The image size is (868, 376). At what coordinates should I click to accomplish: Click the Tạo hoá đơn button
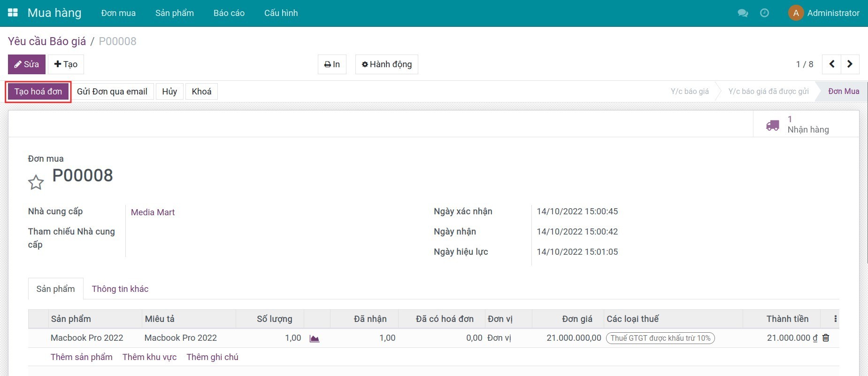tap(38, 92)
